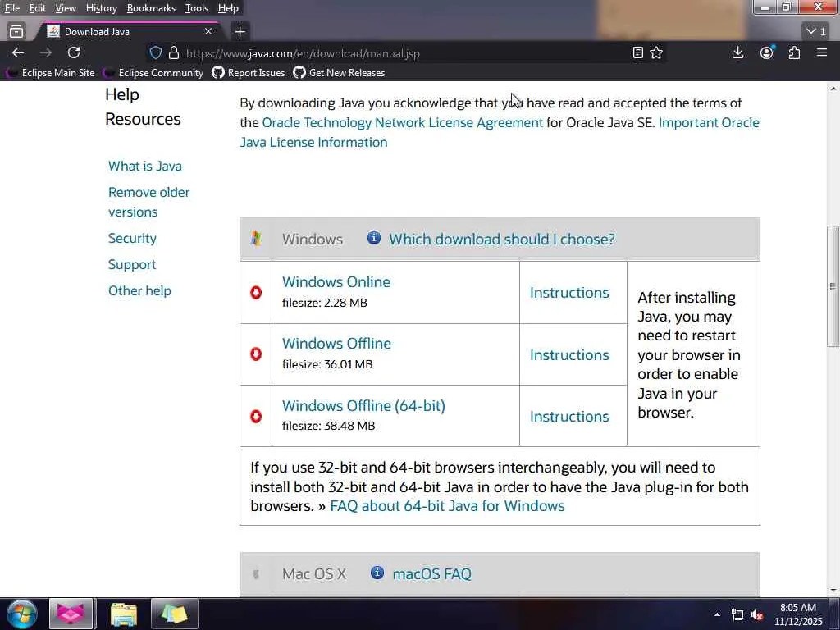Expand the list all tabs dropdown

pos(816,32)
